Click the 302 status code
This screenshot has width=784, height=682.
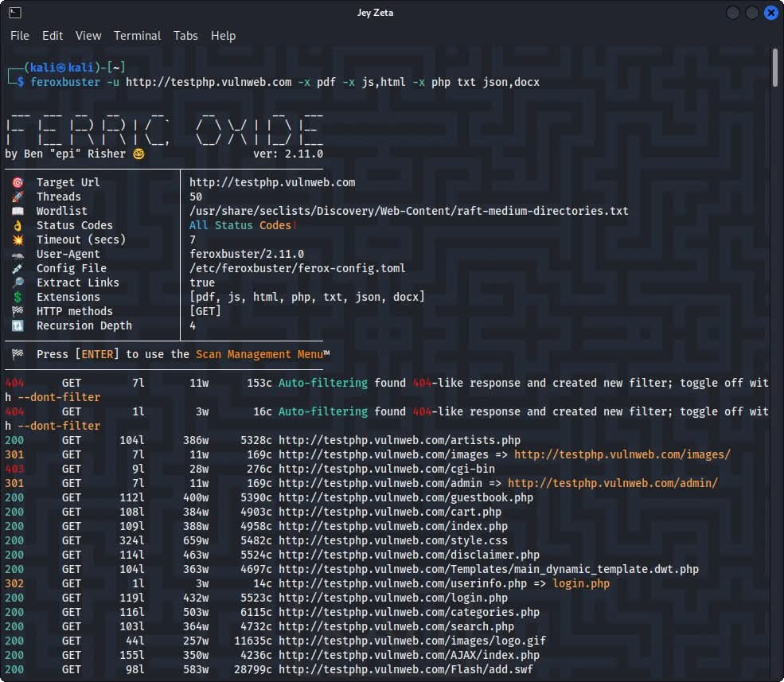[x=14, y=583]
